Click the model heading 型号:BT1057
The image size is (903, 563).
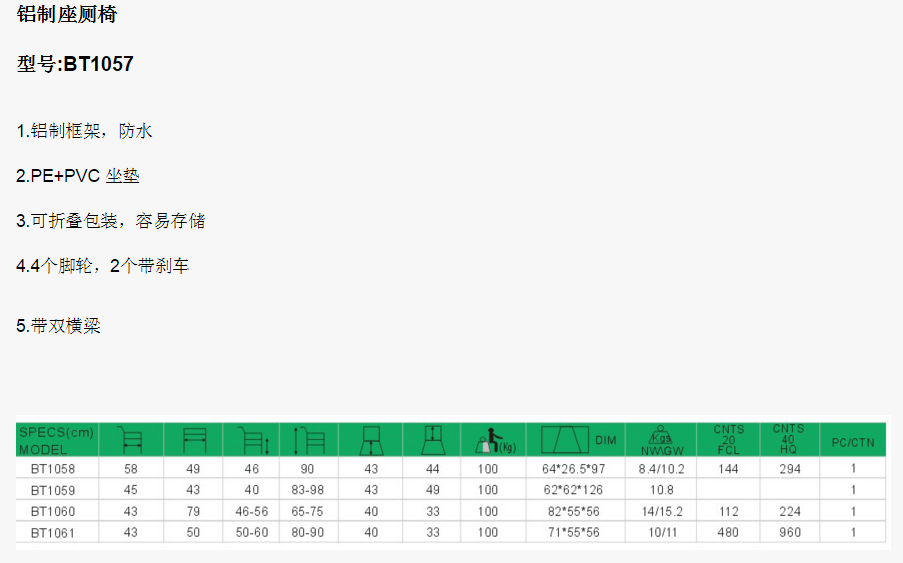(x=75, y=63)
